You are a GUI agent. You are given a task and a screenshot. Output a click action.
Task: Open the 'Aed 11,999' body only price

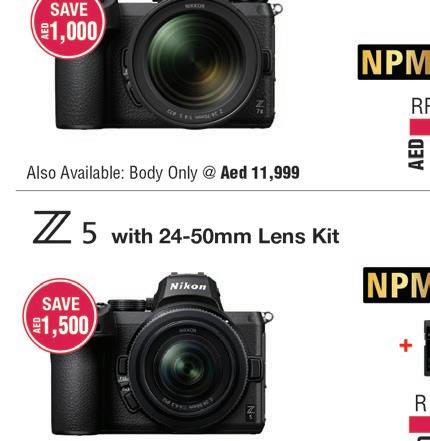[260, 173]
